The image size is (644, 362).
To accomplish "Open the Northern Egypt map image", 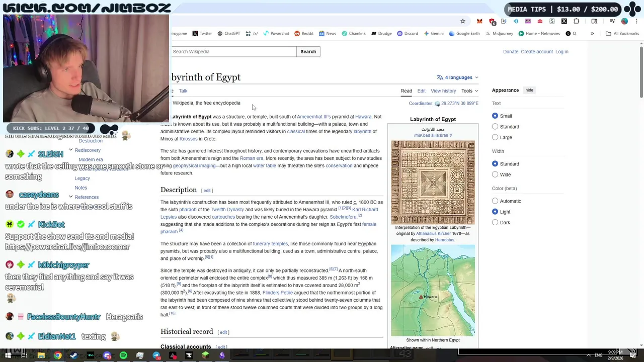I will click(433, 290).
